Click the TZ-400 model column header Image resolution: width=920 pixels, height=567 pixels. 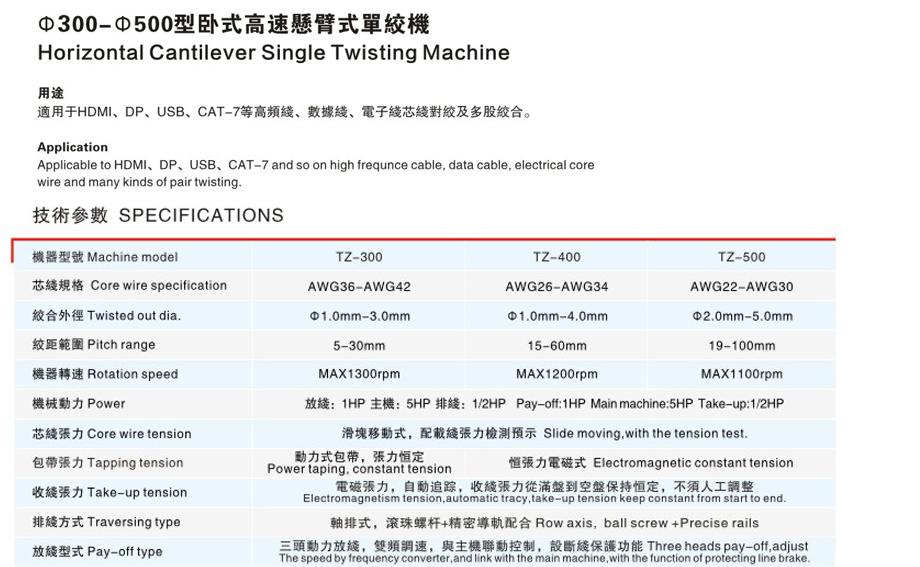pyautogui.click(x=556, y=257)
